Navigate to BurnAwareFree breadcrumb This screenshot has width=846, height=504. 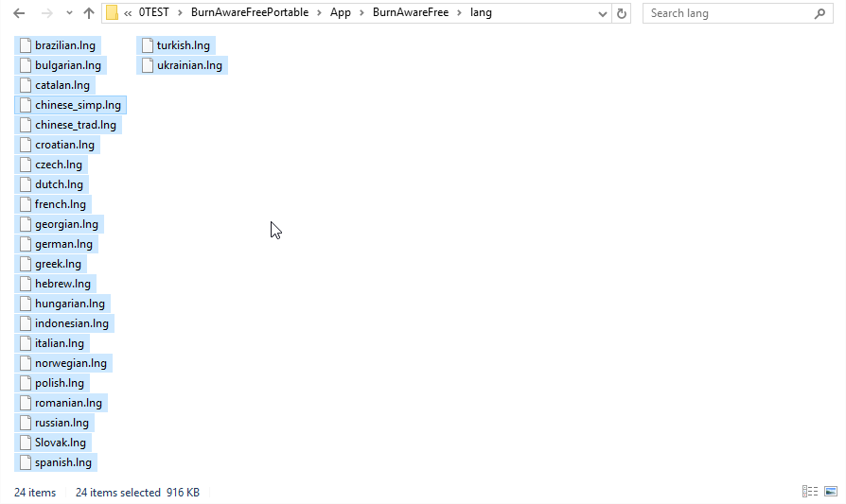coord(411,12)
